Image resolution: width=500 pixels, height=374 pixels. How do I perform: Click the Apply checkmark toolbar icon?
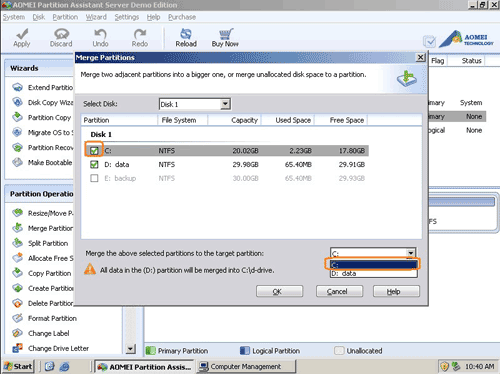(x=22, y=34)
